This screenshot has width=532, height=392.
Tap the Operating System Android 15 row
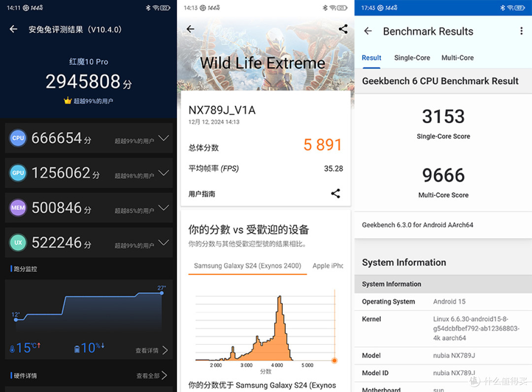[x=443, y=301]
